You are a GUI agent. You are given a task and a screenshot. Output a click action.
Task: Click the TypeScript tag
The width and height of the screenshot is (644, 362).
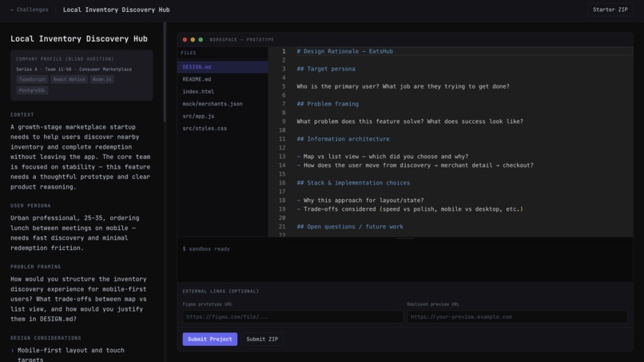(32, 79)
